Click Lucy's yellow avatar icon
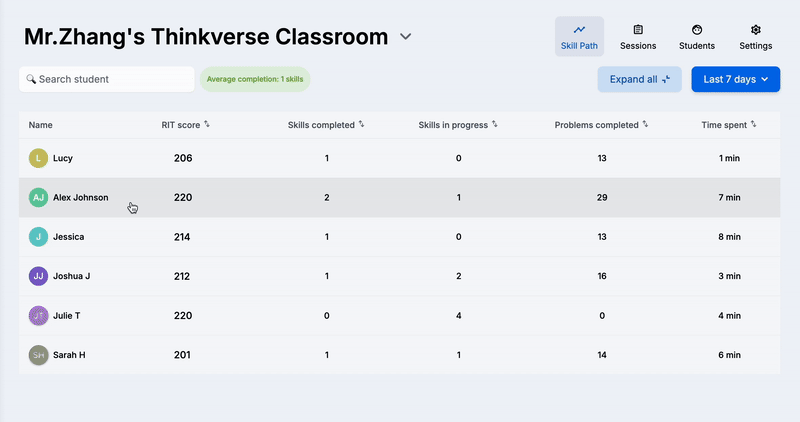Screen dimensions: 800x422 [38, 158]
